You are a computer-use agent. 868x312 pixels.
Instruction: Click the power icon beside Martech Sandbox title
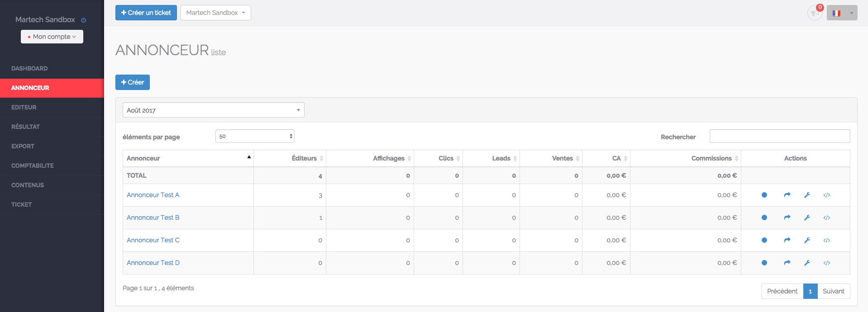point(83,20)
